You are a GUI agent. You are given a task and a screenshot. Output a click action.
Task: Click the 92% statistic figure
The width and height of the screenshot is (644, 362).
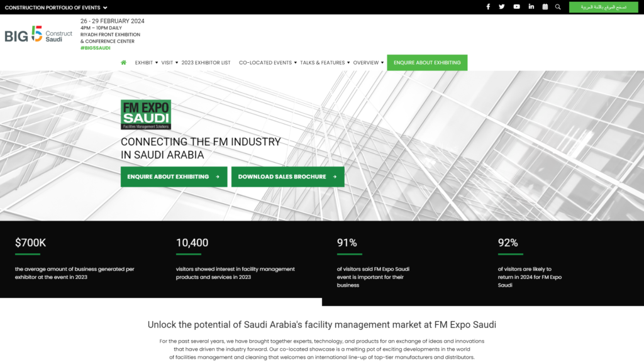click(x=508, y=243)
